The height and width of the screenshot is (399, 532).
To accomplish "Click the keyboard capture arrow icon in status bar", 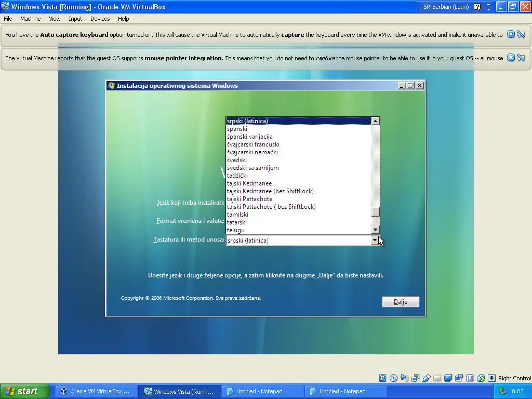I will tap(492, 378).
